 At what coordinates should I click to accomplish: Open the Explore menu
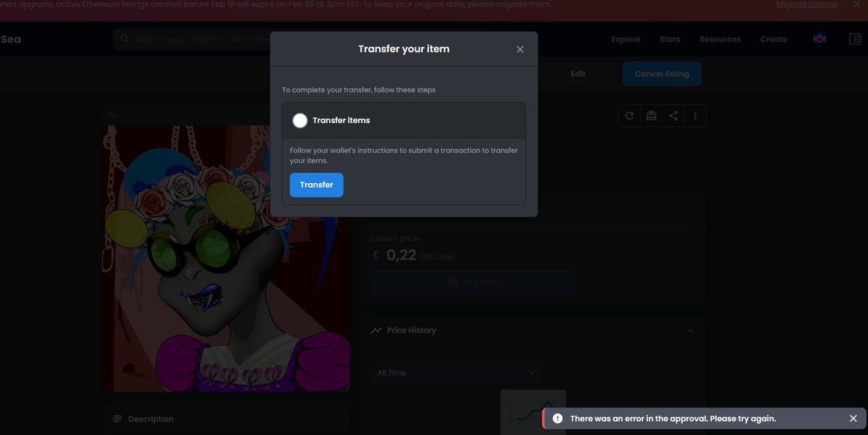(626, 39)
